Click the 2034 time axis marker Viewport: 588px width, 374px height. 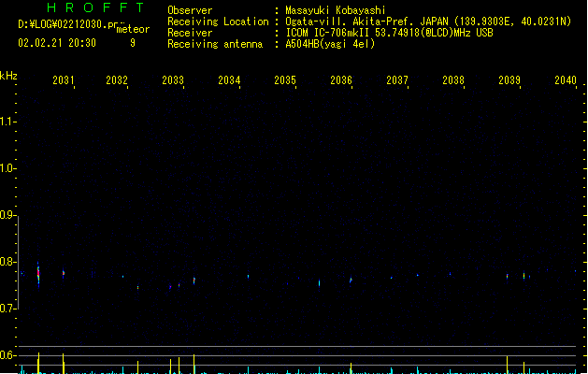point(229,79)
